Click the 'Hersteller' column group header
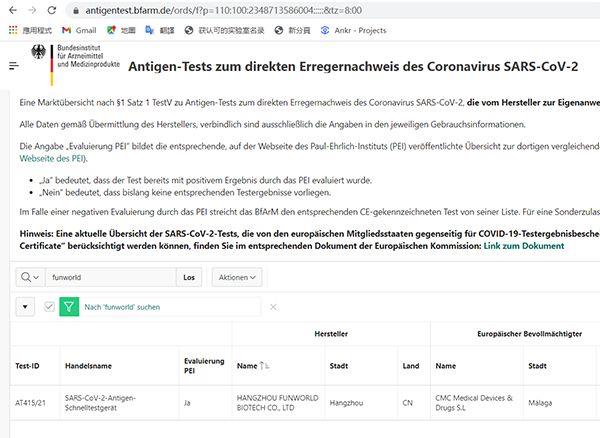Screen dimensions: 600x438 tap(331, 334)
